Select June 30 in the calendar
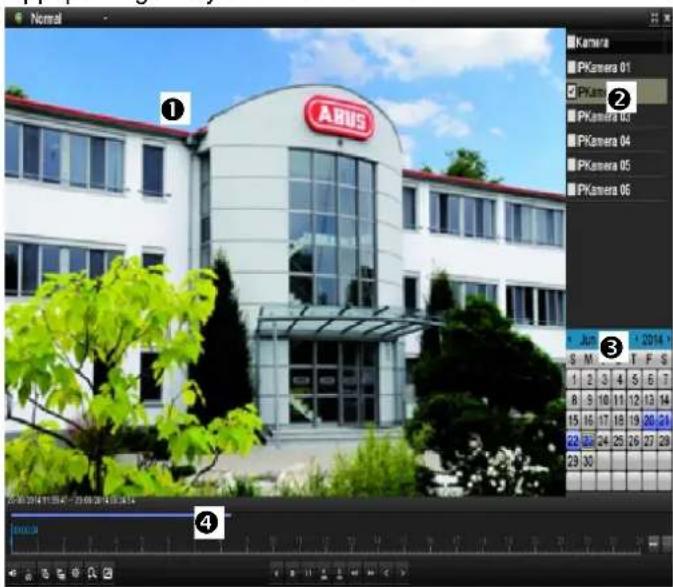673x587 pixels. [588, 461]
